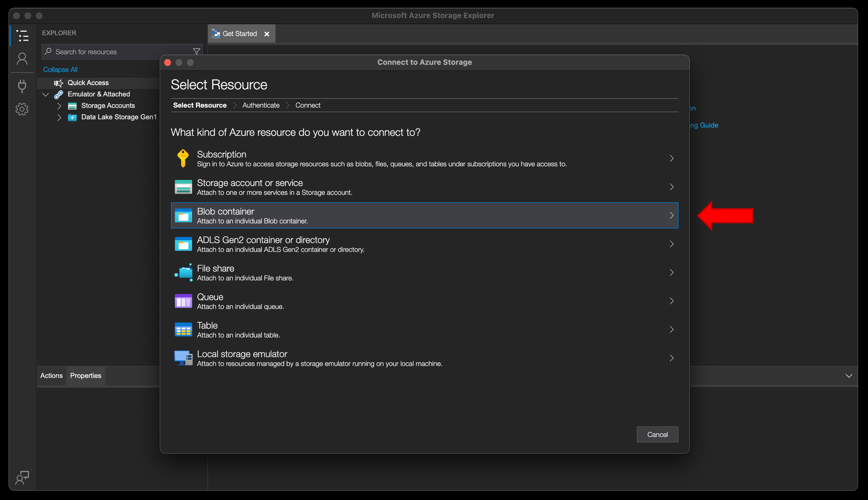Click the Emulator & Attached link icon
Image resolution: width=868 pixels, height=500 pixels.
click(59, 94)
